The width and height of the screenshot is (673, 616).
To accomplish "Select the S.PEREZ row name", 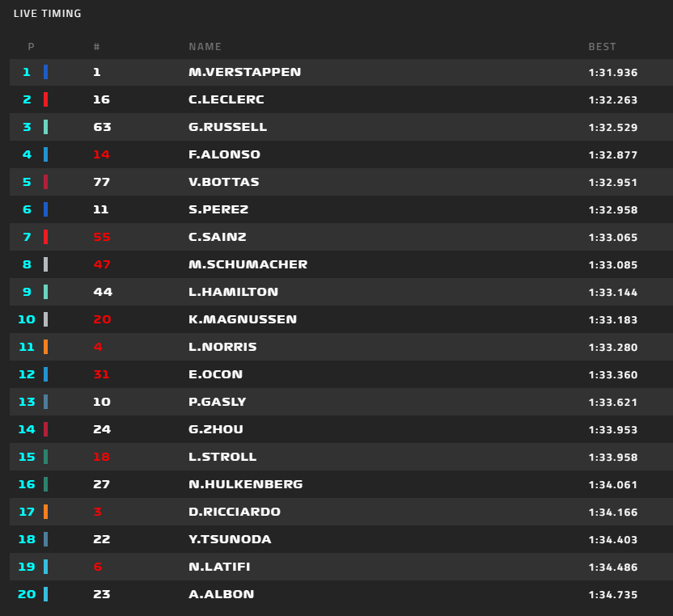I will pos(218,209).
